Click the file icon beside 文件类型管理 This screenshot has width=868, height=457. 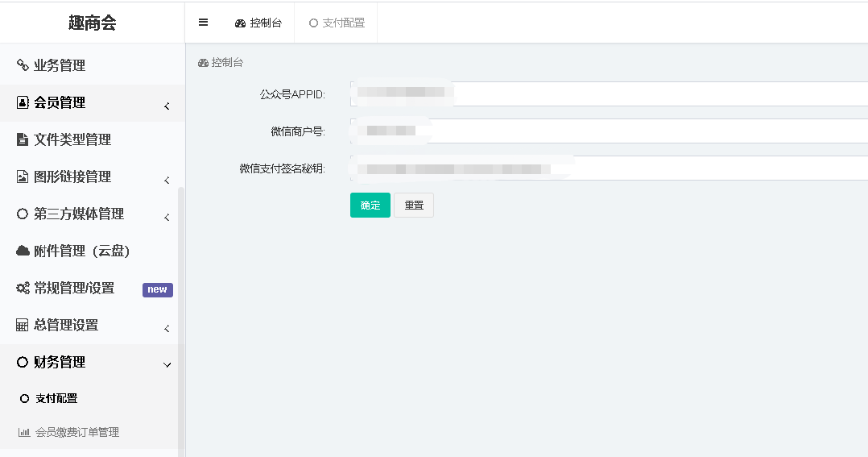click(23, 140)
